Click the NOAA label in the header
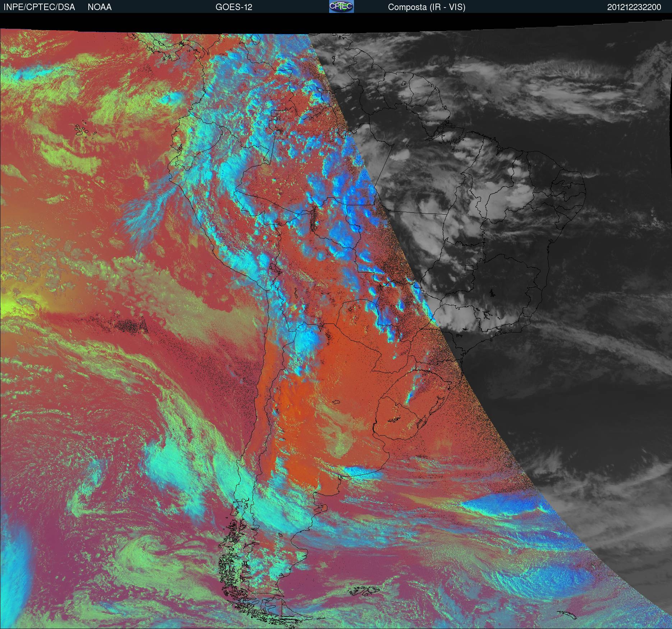 (x=100, y=7)
